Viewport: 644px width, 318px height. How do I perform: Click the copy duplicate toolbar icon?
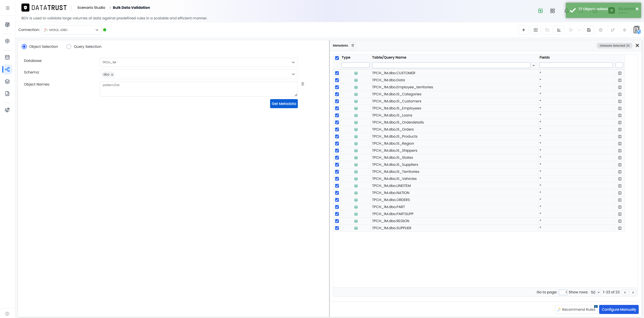tap(547, 30)
